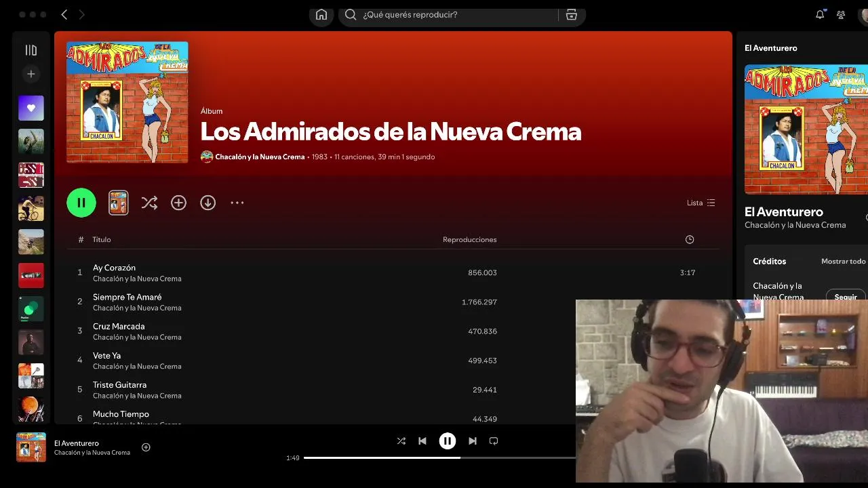868x488 pixels.
Task: Create a playlist with the plus icon
Action: (x=31, y=74)
